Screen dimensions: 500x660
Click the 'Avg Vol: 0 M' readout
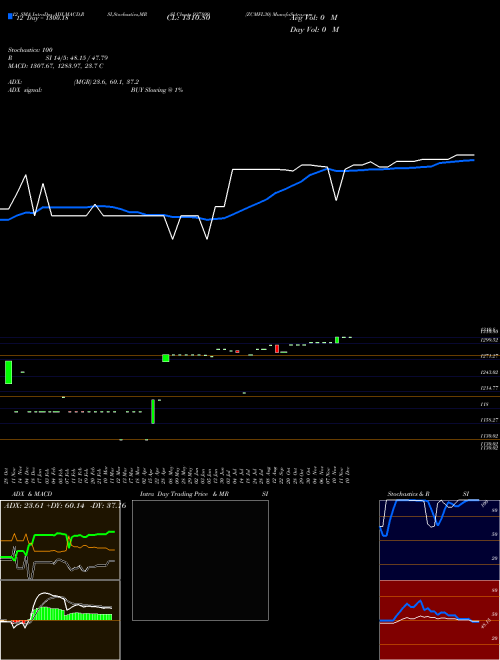click(314, 18)
